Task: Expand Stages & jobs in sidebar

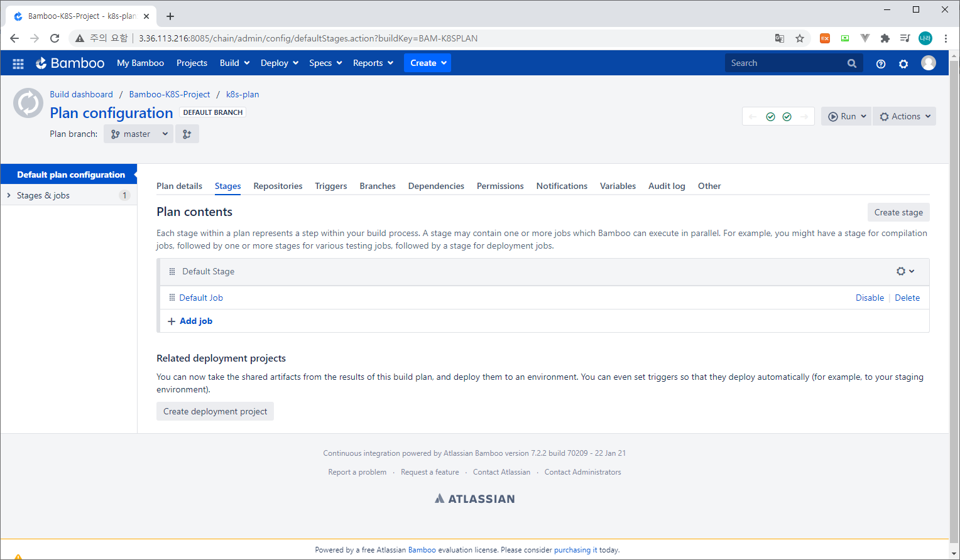Action: click(9, 195)
